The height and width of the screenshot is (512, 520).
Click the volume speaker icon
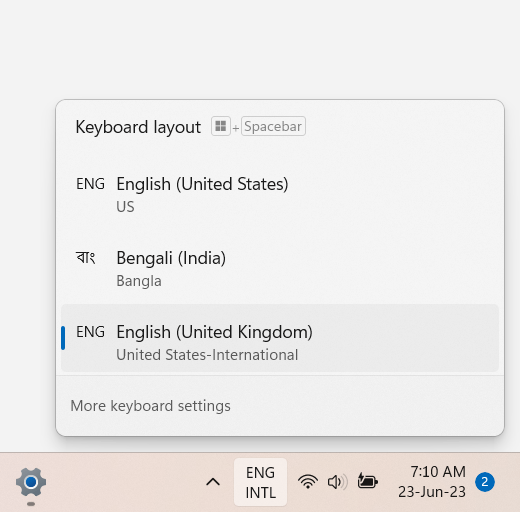[x=337, y=482]
